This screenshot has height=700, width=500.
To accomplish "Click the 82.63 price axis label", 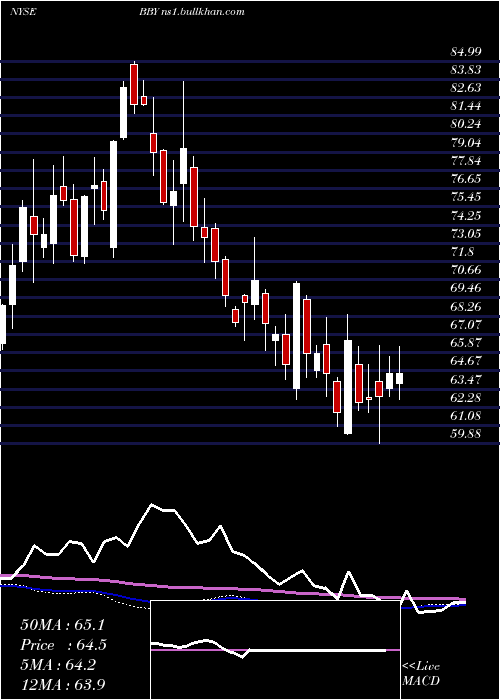I will pos(466,88).
